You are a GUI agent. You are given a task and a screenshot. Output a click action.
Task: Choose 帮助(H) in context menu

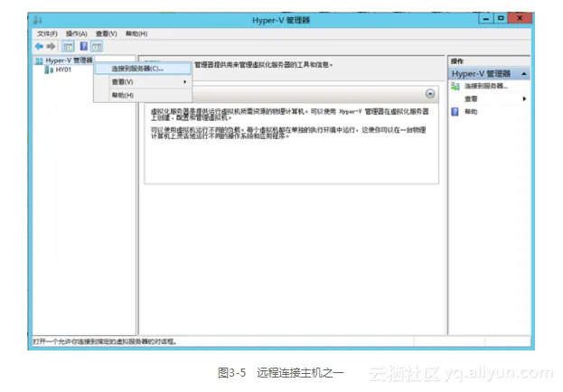[143, 95]
